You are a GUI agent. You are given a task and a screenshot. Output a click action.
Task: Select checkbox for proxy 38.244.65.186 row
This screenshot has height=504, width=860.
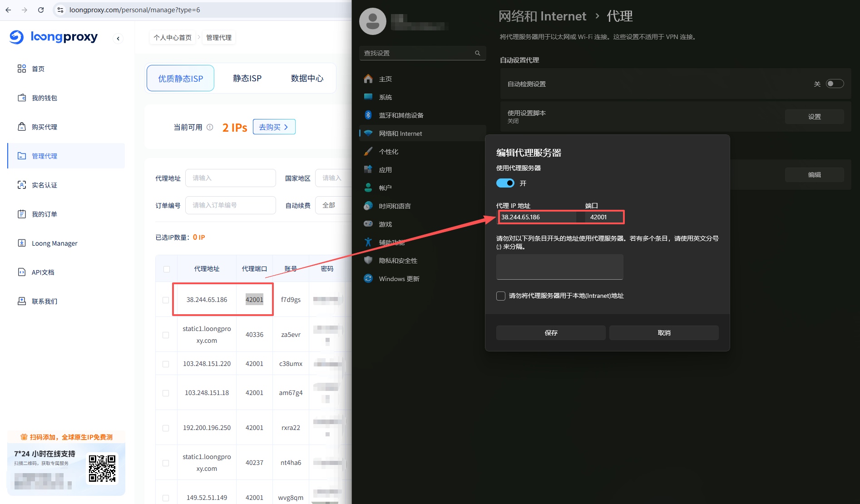(166, 300)
